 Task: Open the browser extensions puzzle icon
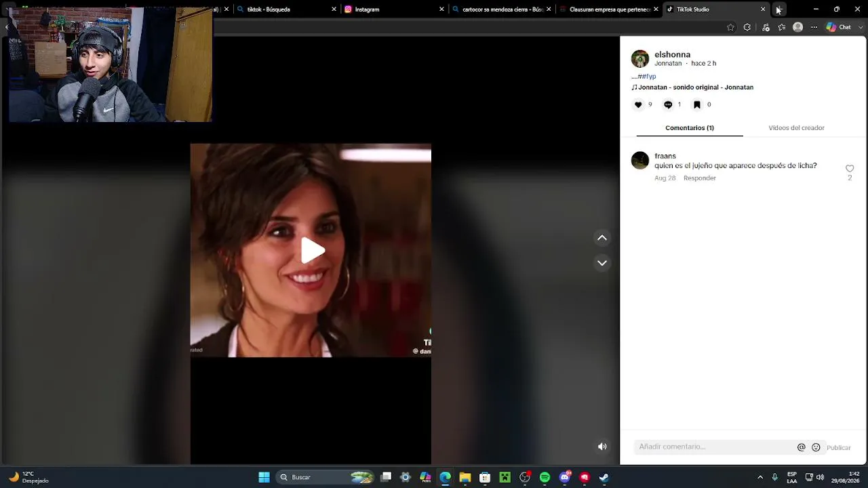[x=747, y=27]
